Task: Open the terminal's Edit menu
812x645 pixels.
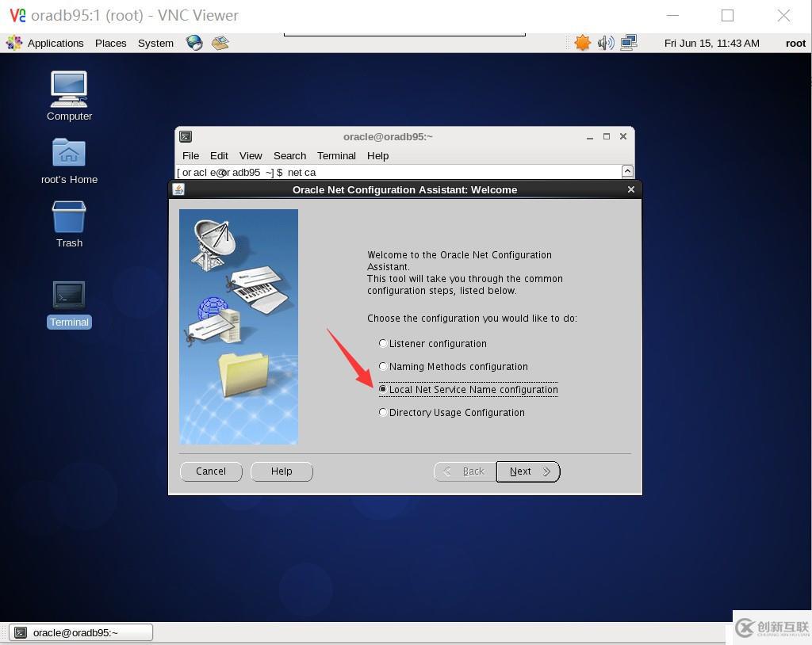Action: 219,155
